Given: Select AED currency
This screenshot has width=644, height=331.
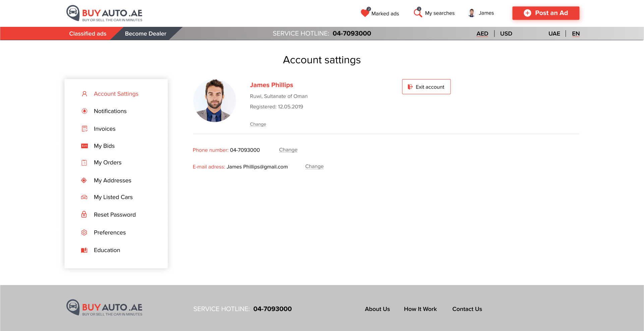Looking at the screenshot, I should coord(482,34).
